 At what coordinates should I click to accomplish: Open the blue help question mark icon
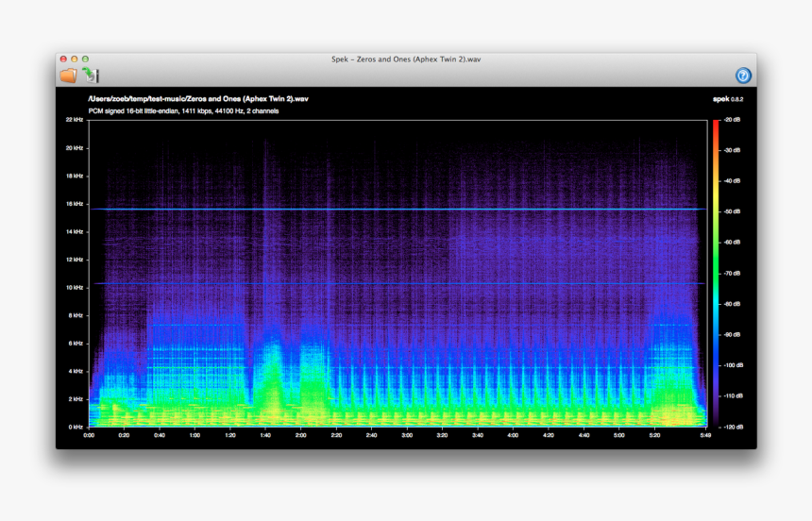point(743,76)
